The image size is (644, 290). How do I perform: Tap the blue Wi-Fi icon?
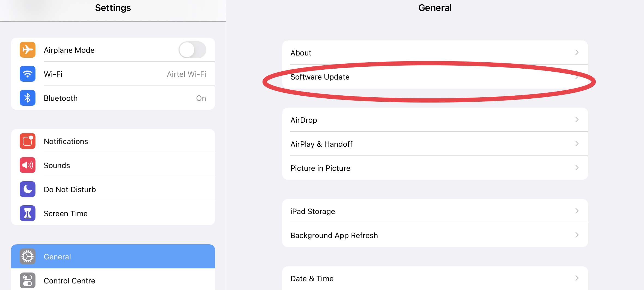pyautogui.click(x=28, y=74)
